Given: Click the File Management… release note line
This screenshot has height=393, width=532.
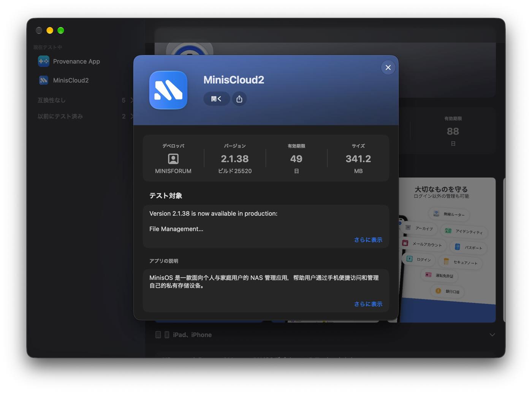Looking at the screenshot, I should [176, 229].
